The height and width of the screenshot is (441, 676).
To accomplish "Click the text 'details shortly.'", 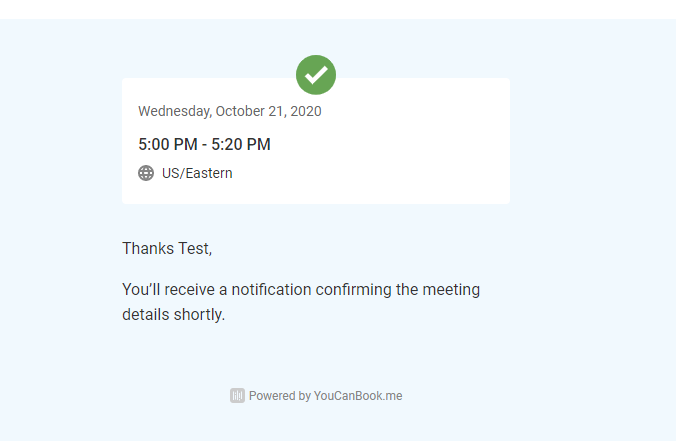I will click(174, 314).
